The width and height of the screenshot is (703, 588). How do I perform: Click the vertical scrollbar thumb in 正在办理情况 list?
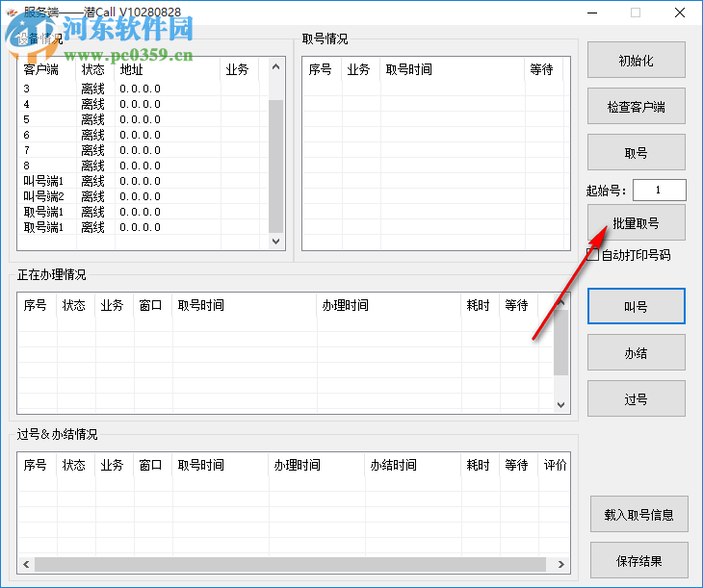(x=560, y=343)
